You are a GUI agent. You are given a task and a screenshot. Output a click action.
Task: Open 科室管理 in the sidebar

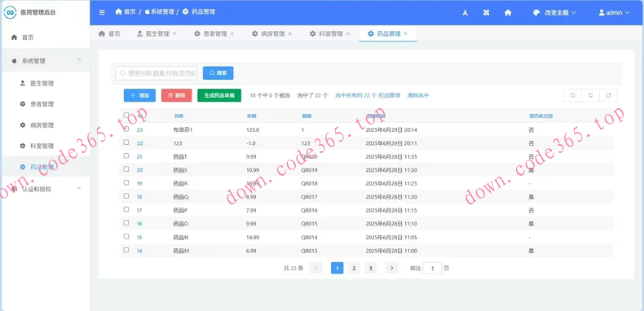(45, 146)
